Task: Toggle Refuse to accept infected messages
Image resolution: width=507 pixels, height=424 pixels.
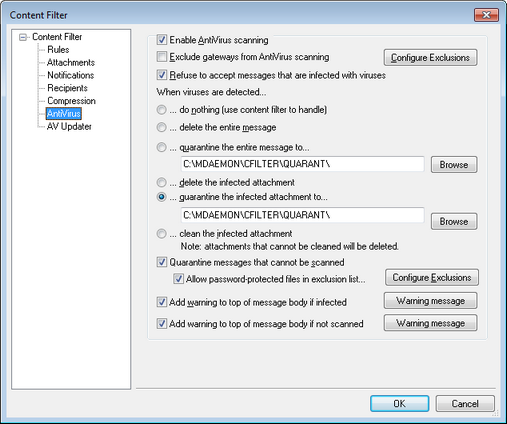Action: [162, 75]
